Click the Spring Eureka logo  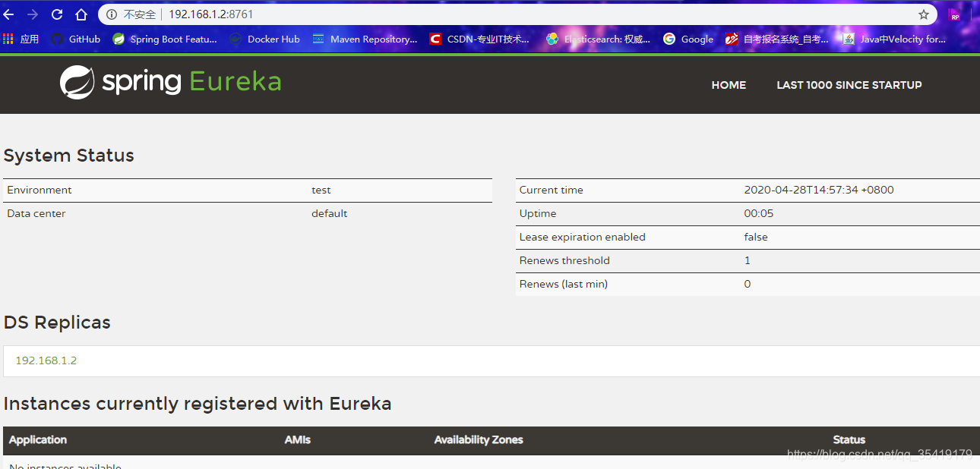click(170, 82)
